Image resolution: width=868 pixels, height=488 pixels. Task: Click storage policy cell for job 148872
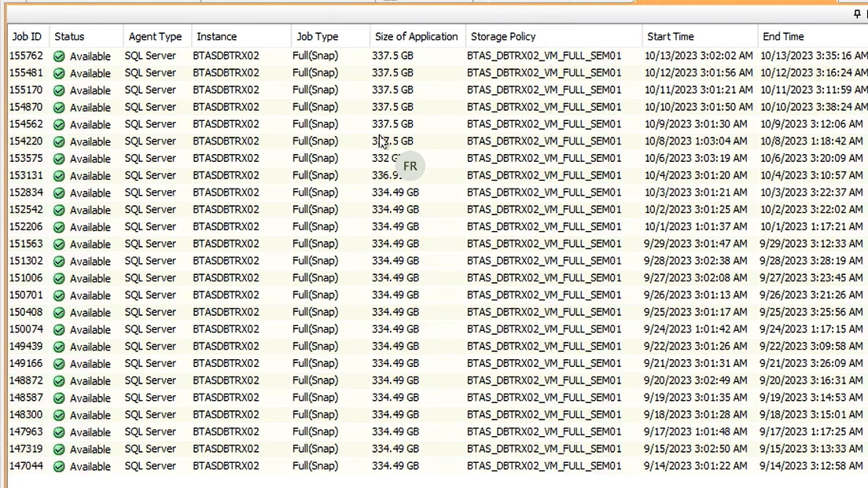click(543, 380)
